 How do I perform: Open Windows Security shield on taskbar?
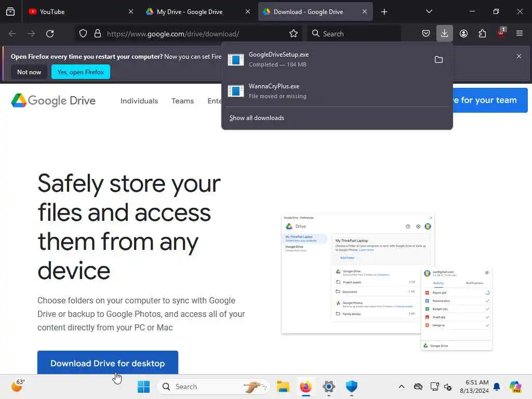pyautogui.click(x=352, y=387)
